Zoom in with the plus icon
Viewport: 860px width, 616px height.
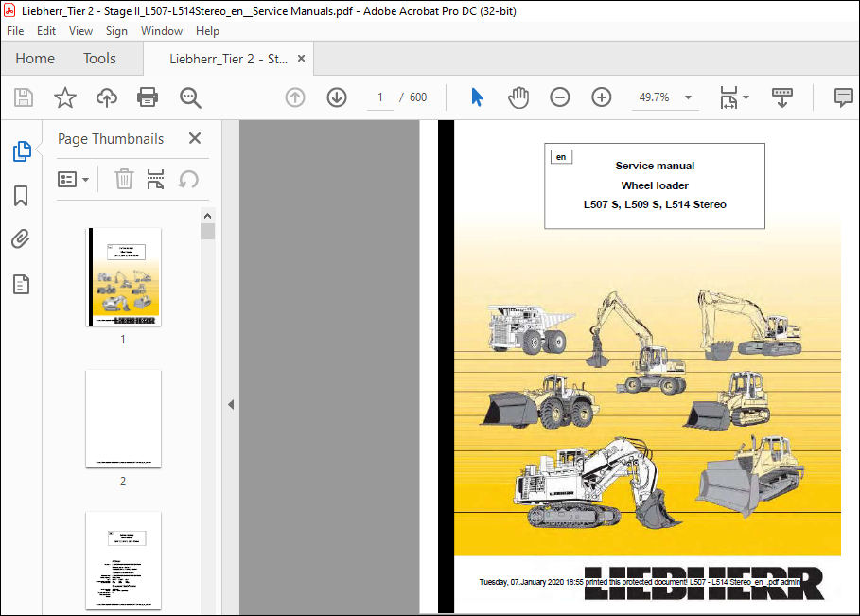601,97
